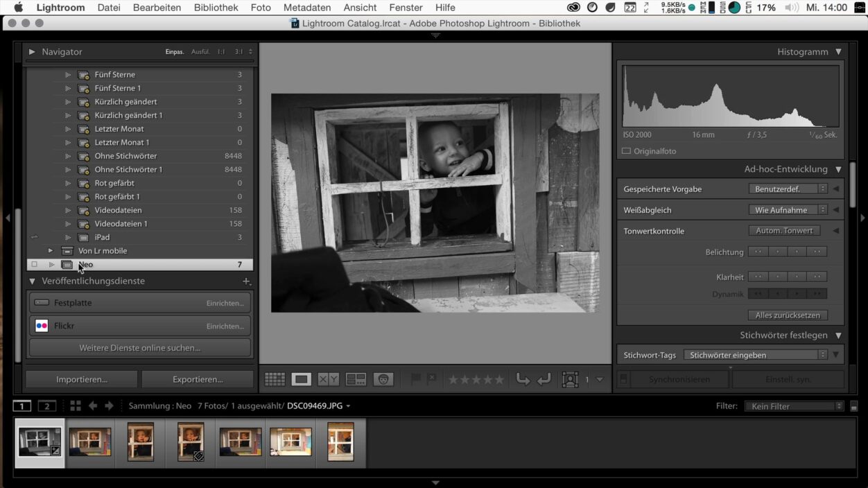Screen dimensions: 868x488
Task: Add publish service plus icon
Action: (246, 281)
